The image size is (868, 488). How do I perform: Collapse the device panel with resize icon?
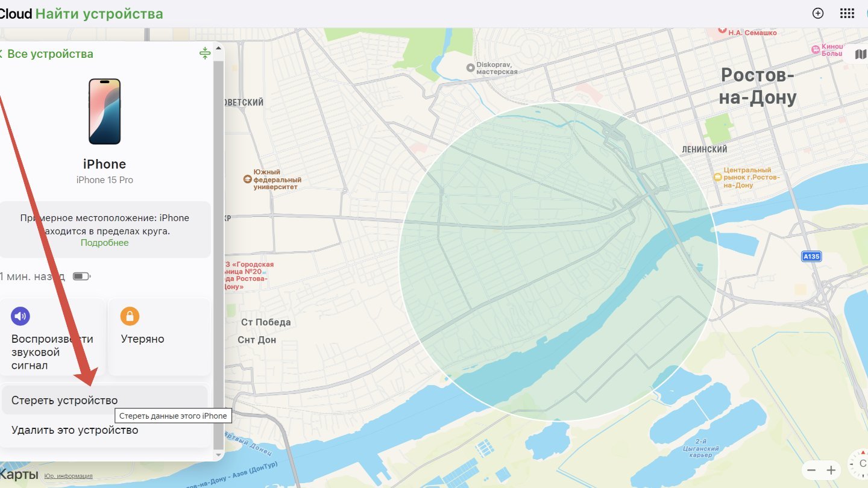[205, 53]
